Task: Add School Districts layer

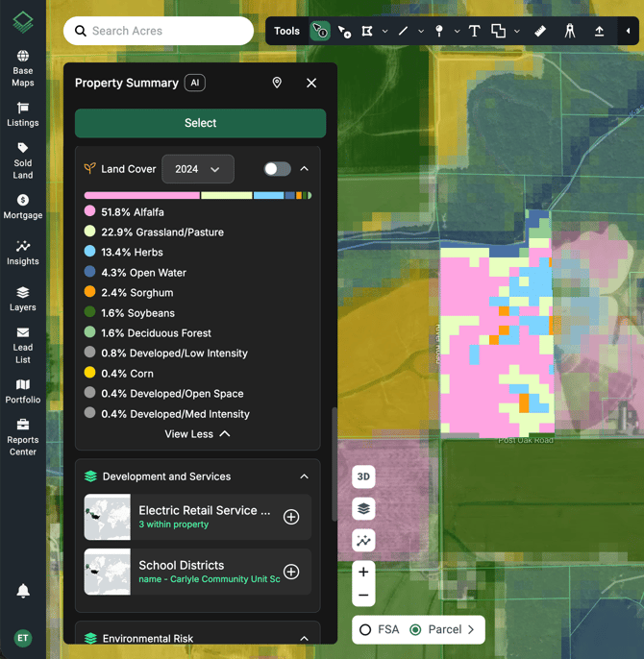Action: tap(291, 572)
